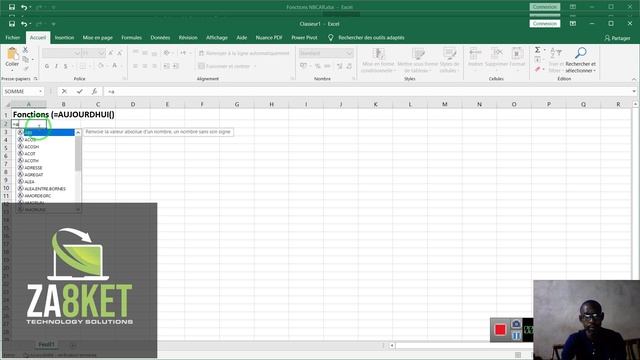
Task: Click the Cut scissors icon
Action: [x=25, y=50]
